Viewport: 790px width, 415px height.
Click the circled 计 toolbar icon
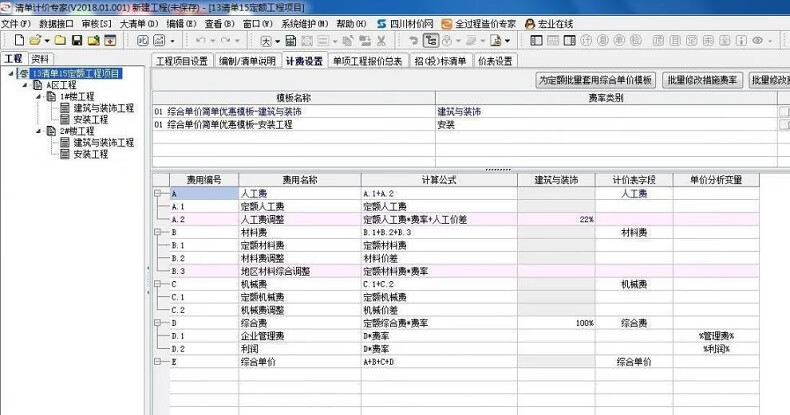pos(586,41)
